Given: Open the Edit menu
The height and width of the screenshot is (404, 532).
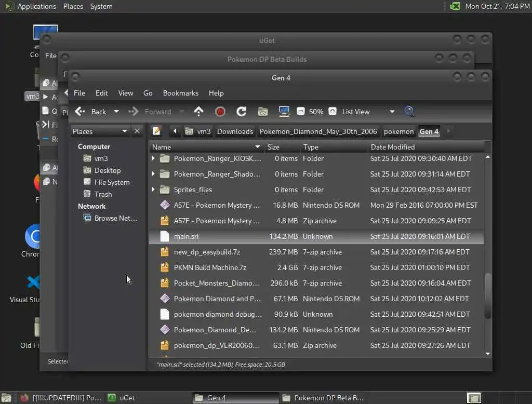Looking at the screenshot, I should 101,93.
